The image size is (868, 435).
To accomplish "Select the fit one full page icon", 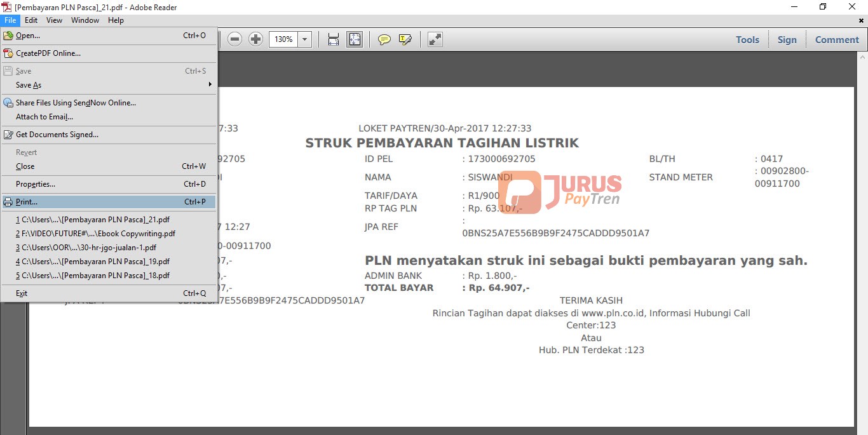I will coord(355,39).
